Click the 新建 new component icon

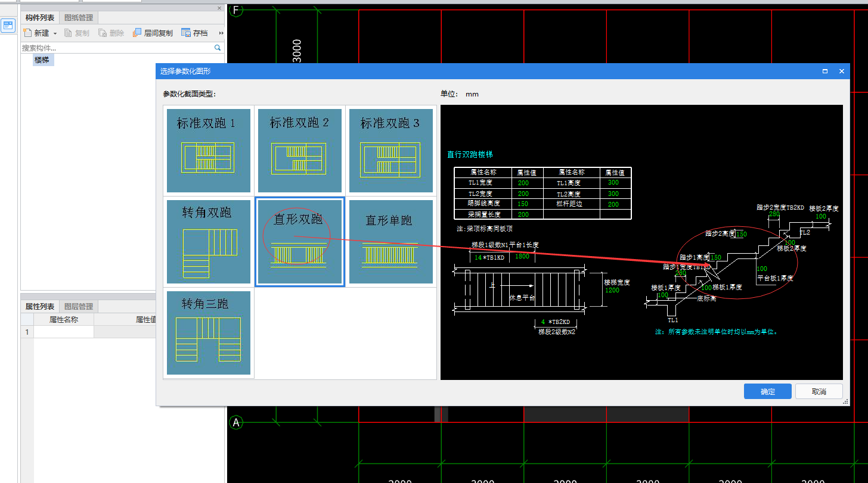27,33
